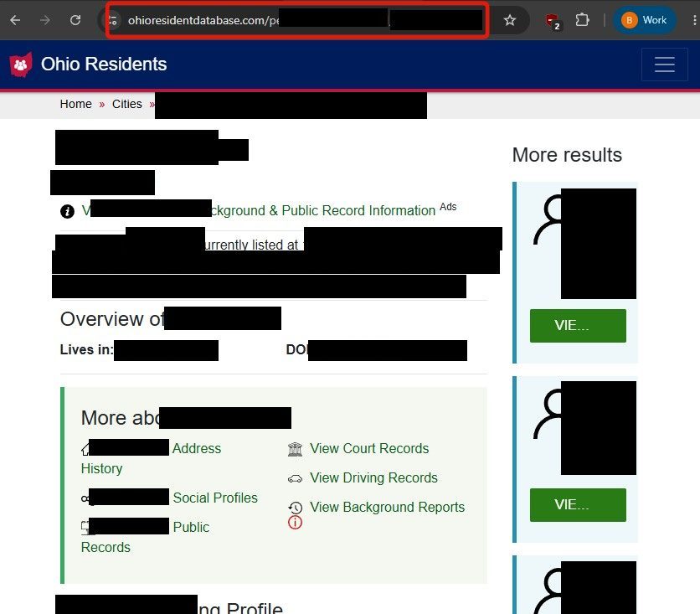Go to Home breadcrumb
Screen dimensions: 700x614
click(76, 104)
